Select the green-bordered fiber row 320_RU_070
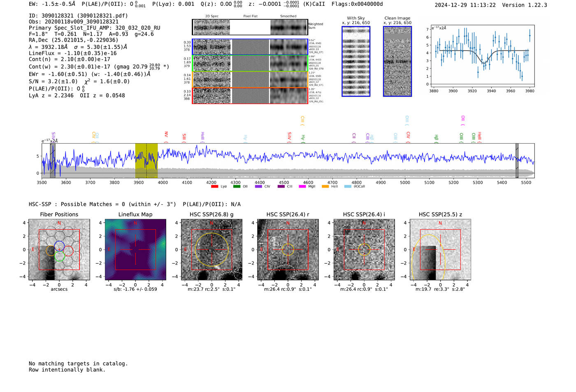 pos(250,63)
